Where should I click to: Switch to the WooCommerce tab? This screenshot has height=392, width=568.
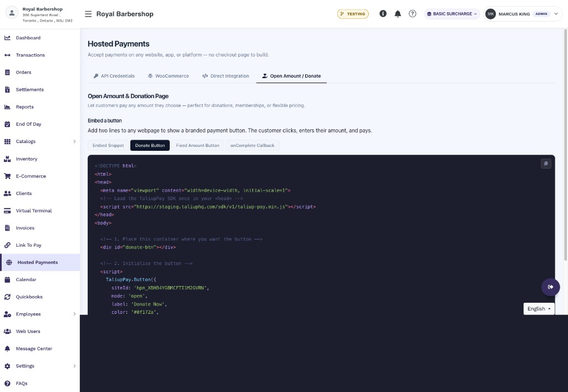(x=168, y=76)
